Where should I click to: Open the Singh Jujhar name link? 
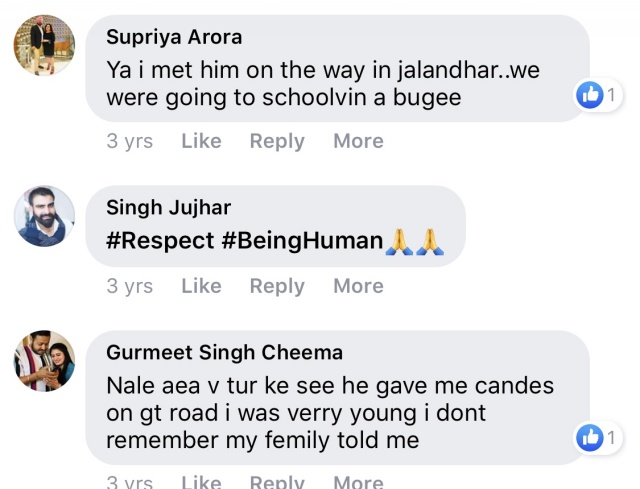(169, 207)
